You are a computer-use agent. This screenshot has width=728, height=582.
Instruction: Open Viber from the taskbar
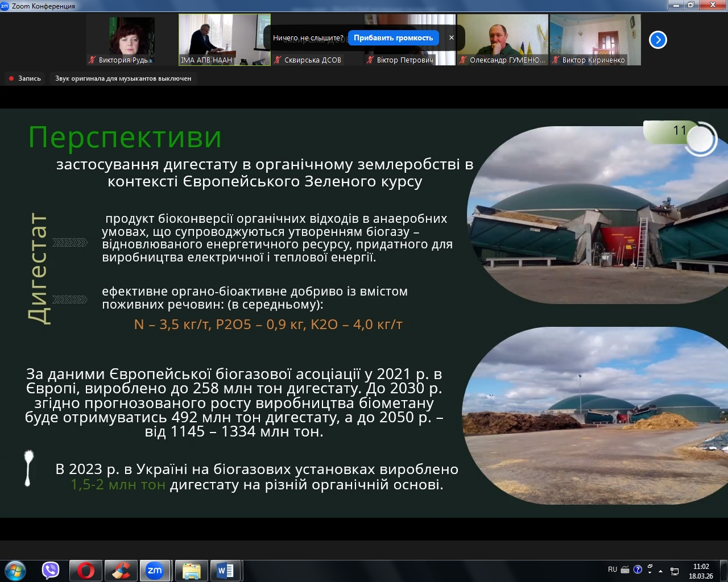(x=51, y=570)
